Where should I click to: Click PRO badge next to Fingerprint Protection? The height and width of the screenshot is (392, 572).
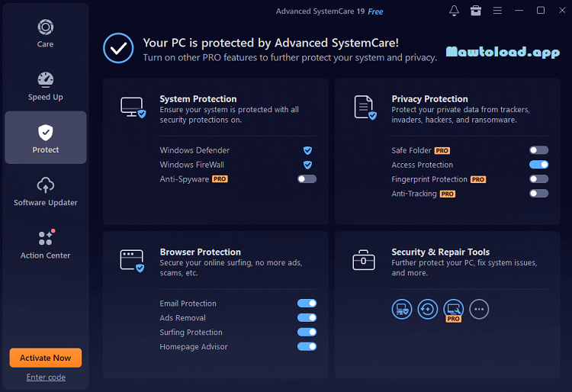[478, 179]
